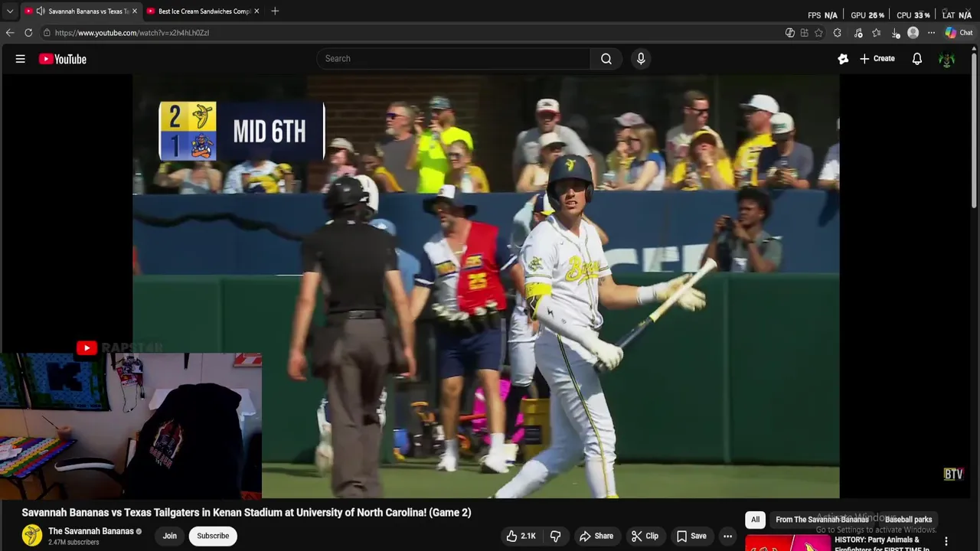Close the Best Ice Cream Sandwiches tab
Viewport: 980px width, 551px height.
[256, 11]
